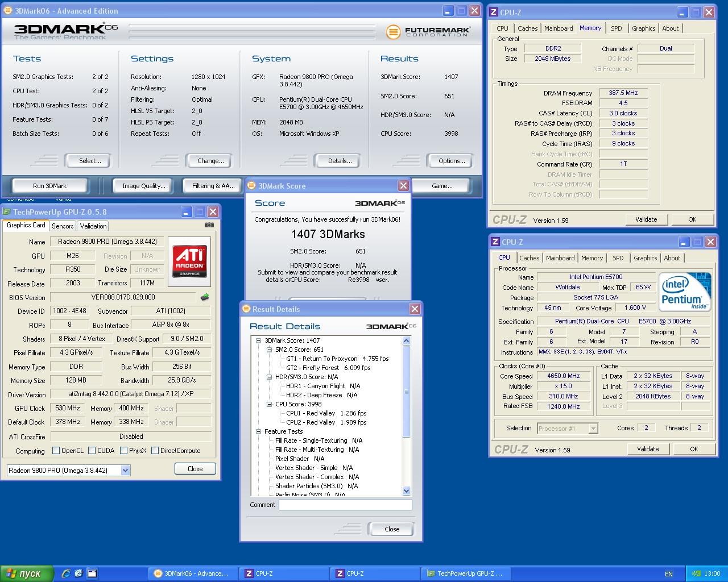Open Graphics tab in lower CPU-Z window
The width and height of the screenshot is (728, 582).
click(646, 258)
